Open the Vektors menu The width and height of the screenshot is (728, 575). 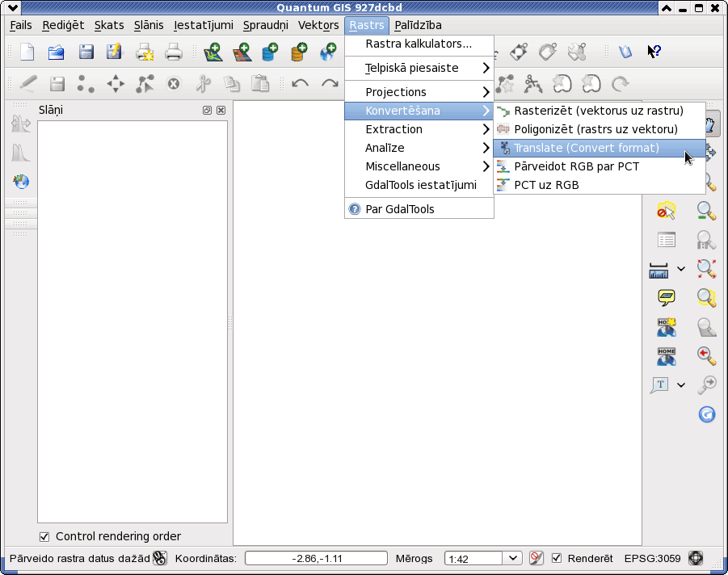(x=318, y=25)
